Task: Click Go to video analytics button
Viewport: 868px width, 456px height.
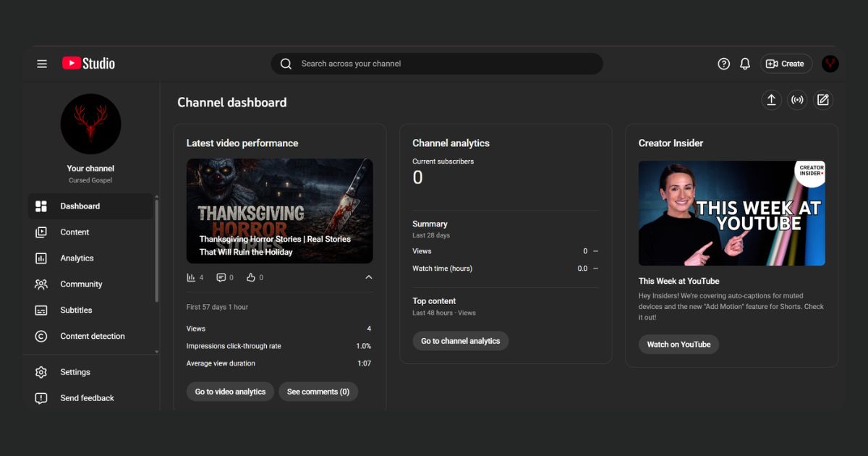Action: [x=230, y=392]
